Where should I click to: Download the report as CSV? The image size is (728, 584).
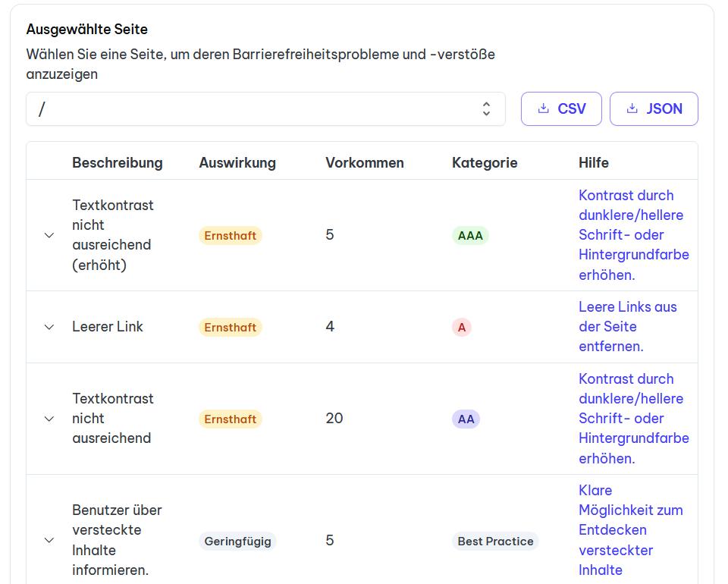click(x=561, y=108)
